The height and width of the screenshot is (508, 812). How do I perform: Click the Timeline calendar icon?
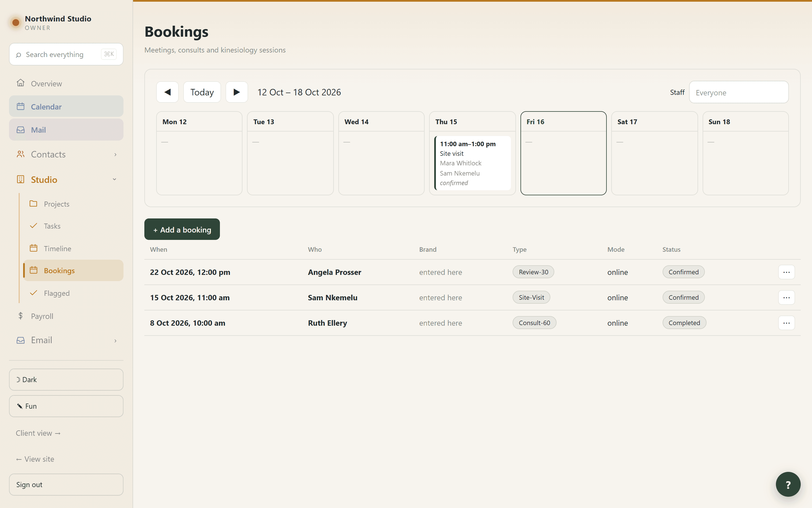(33, 248)
